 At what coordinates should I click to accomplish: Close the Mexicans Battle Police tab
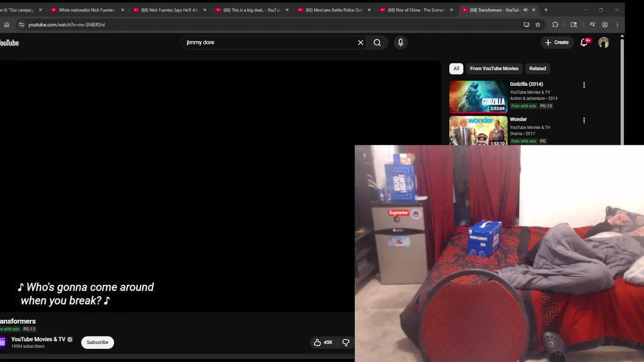[x=369, y=10]
